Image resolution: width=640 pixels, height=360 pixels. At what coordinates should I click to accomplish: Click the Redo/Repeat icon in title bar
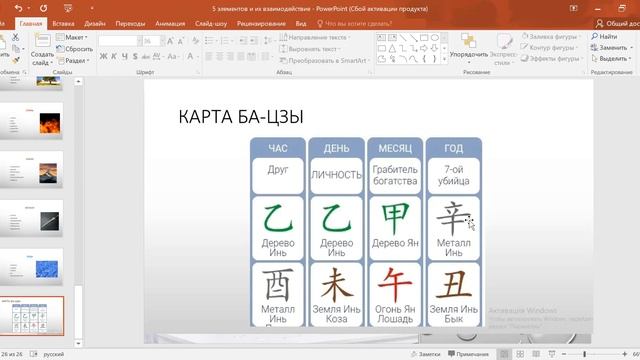point(43,8)
